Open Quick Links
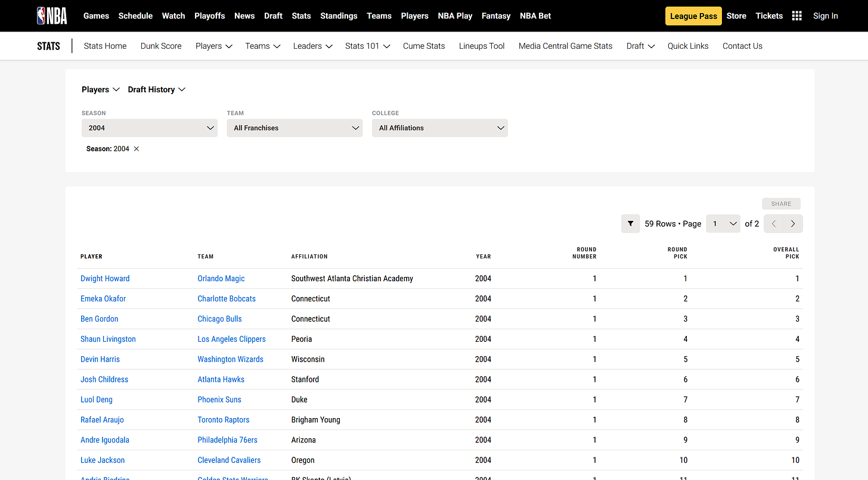Image resolution: width=868 pixels, height=480 pixels. click(688, 46)
